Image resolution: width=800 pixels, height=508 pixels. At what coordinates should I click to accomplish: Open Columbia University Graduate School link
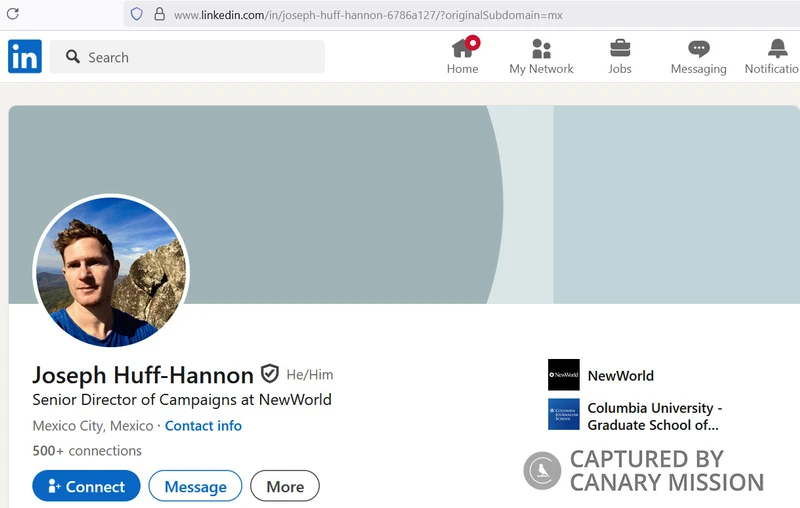655,416
